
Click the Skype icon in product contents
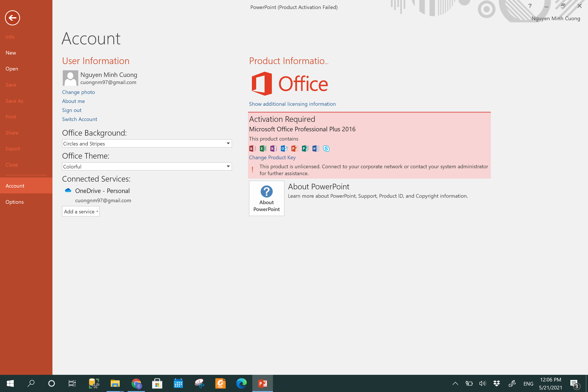(x=326, y=149)
